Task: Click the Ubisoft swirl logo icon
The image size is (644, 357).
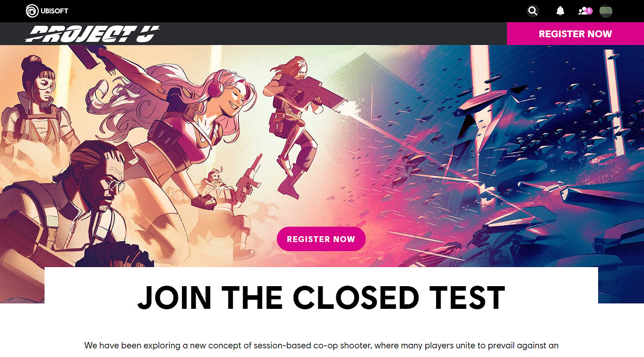Action: click(32, 11)
